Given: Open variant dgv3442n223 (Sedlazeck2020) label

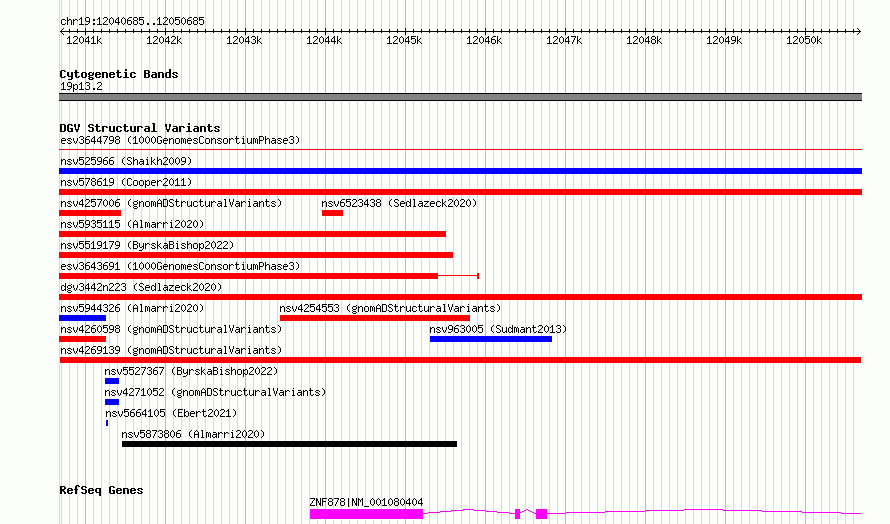Looking at the screenshot, I should 141,287.
